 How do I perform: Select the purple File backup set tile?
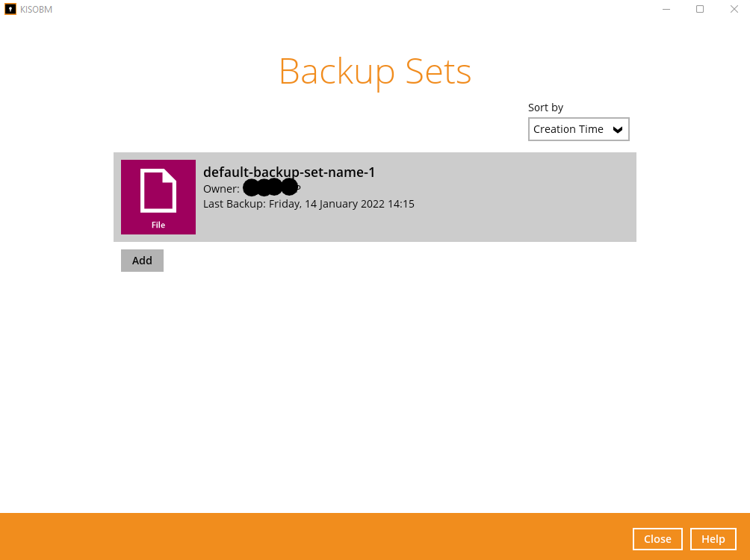(158, 197)
